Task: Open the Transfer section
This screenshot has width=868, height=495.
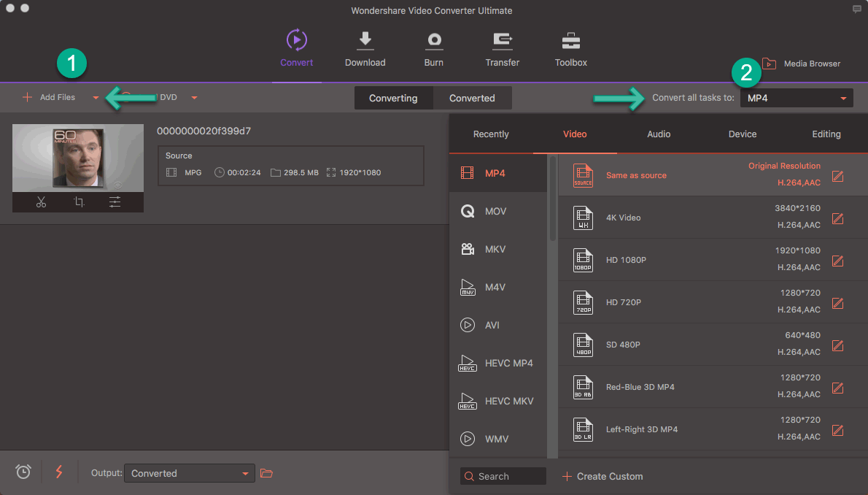Action: pos(502,48)
